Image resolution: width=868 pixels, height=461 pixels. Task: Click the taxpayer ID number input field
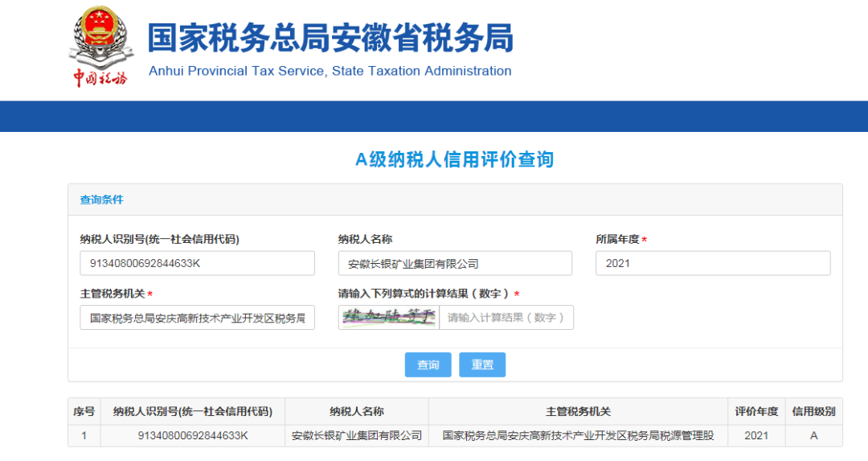197,263
